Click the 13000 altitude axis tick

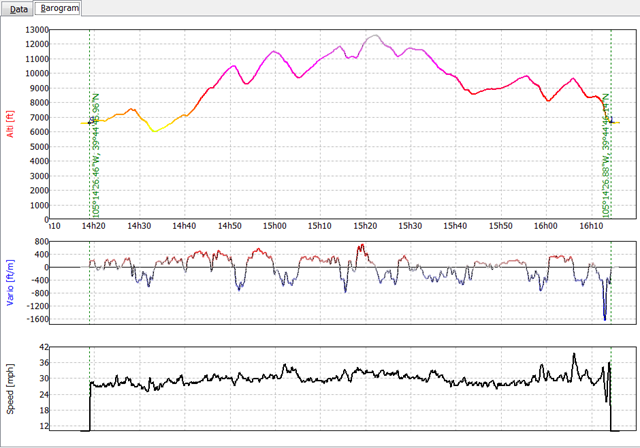pos(37,29)
